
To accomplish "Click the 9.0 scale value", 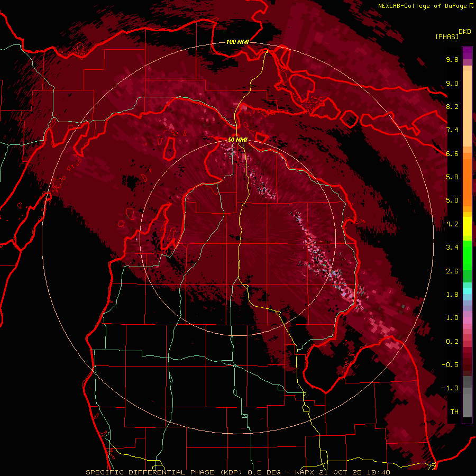I will click(x=452, y=83).
